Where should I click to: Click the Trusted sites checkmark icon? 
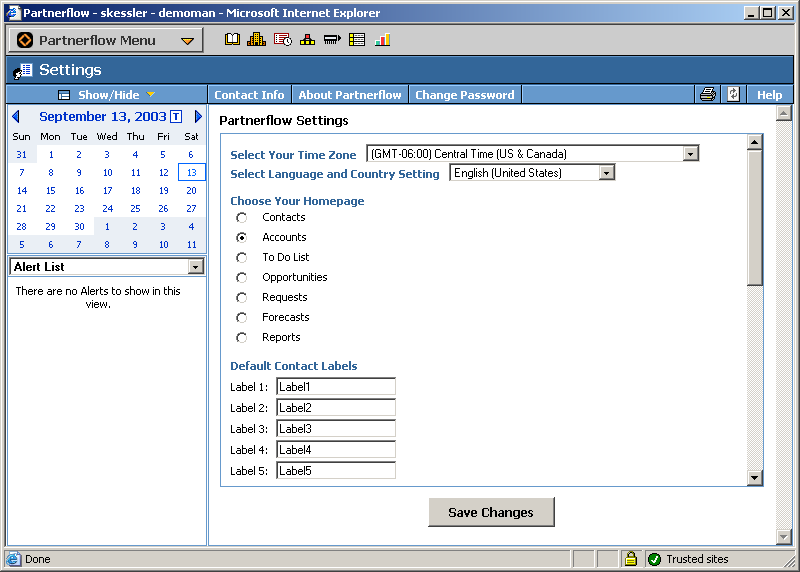point(654,559)
